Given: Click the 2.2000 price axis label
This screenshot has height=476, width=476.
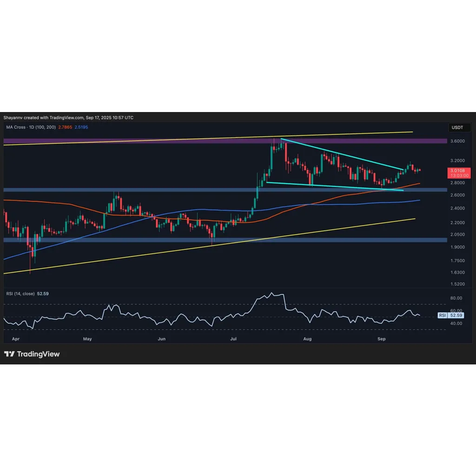Looking at the screenshot, I should (x=457, y=223).
